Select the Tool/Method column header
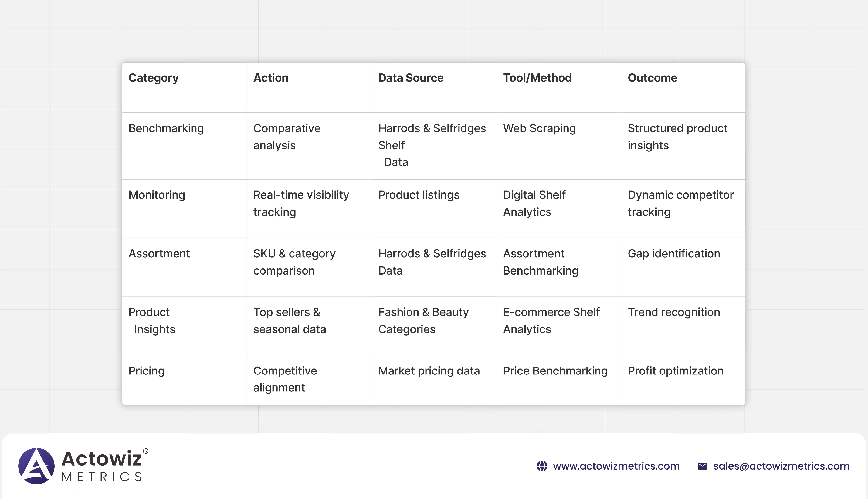This screenshot has width=868, height=499. tap(537, 78)
